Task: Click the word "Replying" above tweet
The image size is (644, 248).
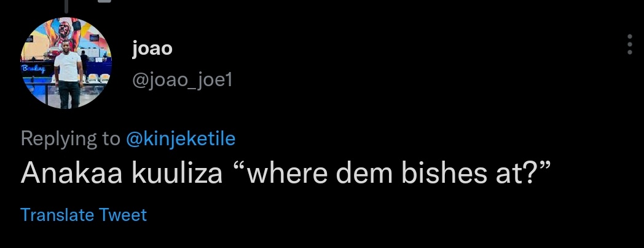Action: [x=58, y=138]
